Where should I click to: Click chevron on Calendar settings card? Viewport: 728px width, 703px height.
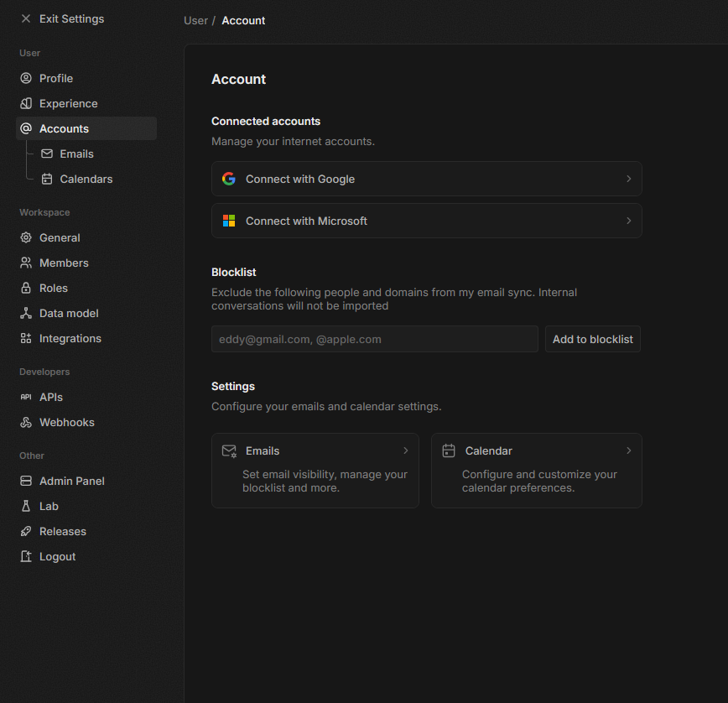629,450
